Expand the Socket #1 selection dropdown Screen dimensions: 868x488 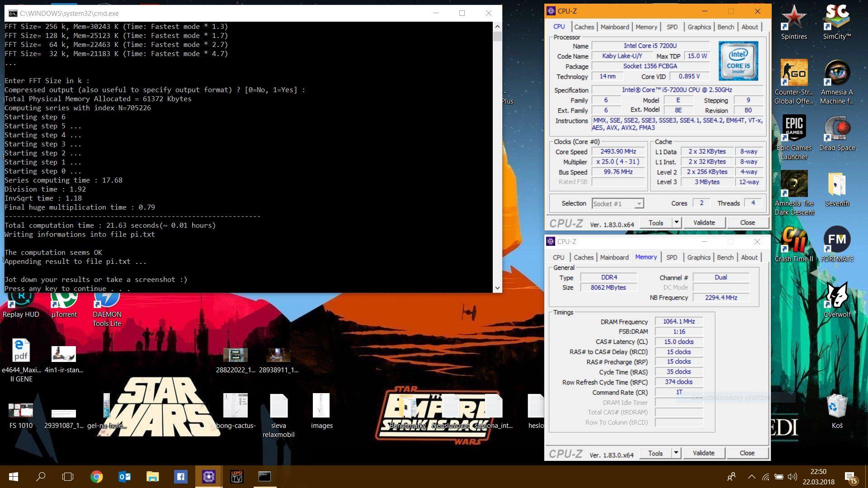coord(639,204)
